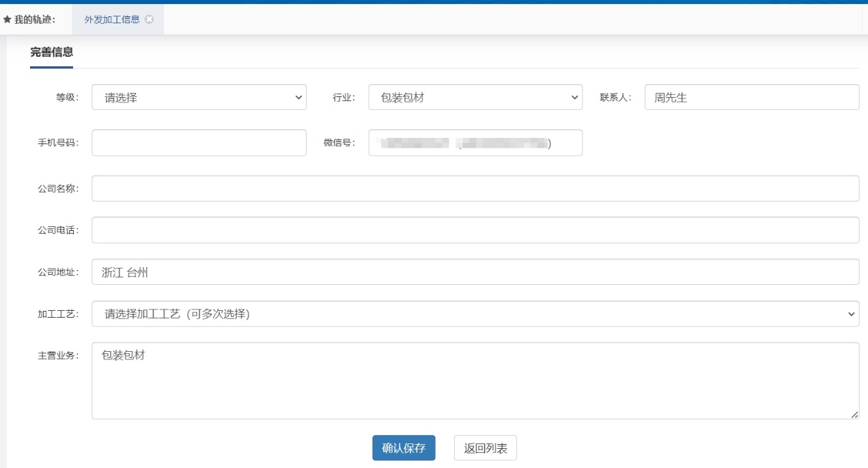This screenshot has height=468, width=868.
Task: Open the 行业 dropdown showing 包装包材
Action: pos(475,97)
